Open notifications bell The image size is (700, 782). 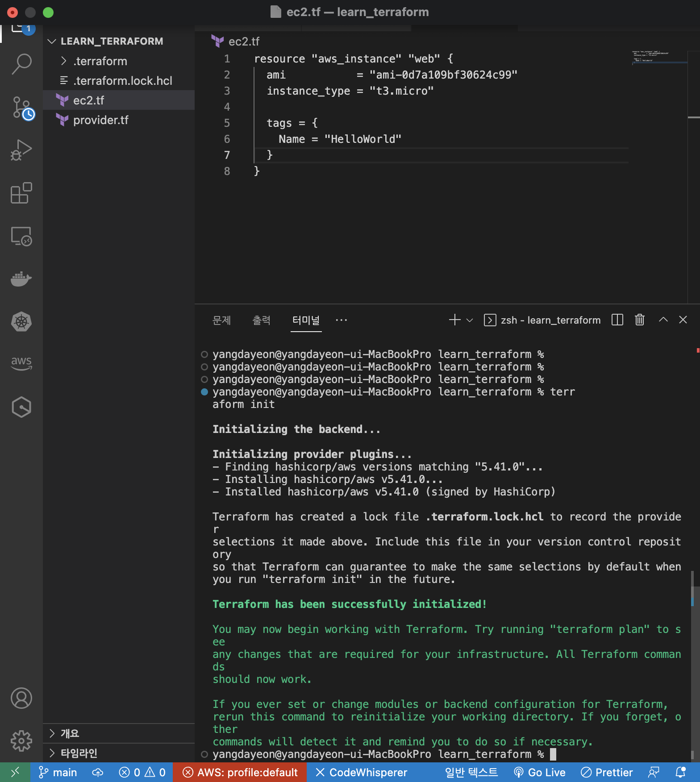(680, 772)
